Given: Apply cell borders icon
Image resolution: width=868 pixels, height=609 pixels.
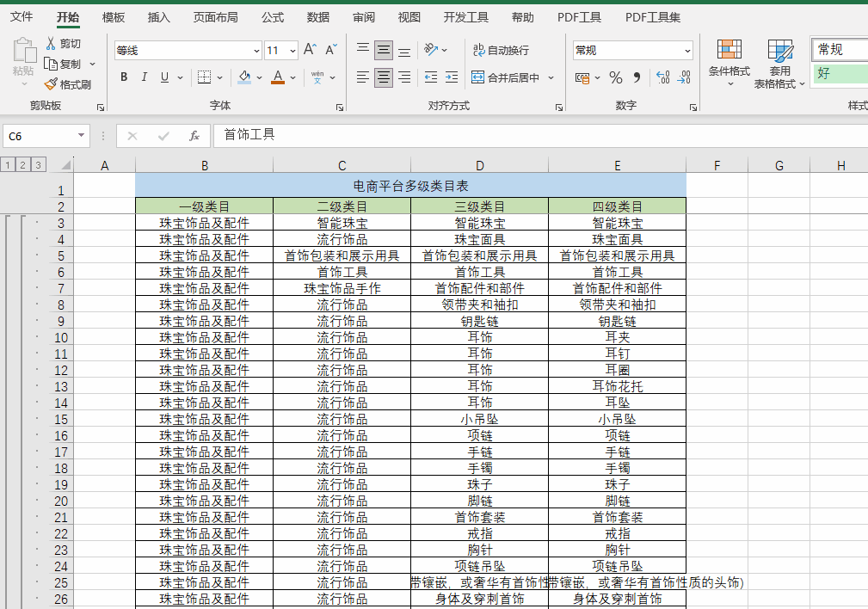Looking at the screenshot, I should click(204, 77).
